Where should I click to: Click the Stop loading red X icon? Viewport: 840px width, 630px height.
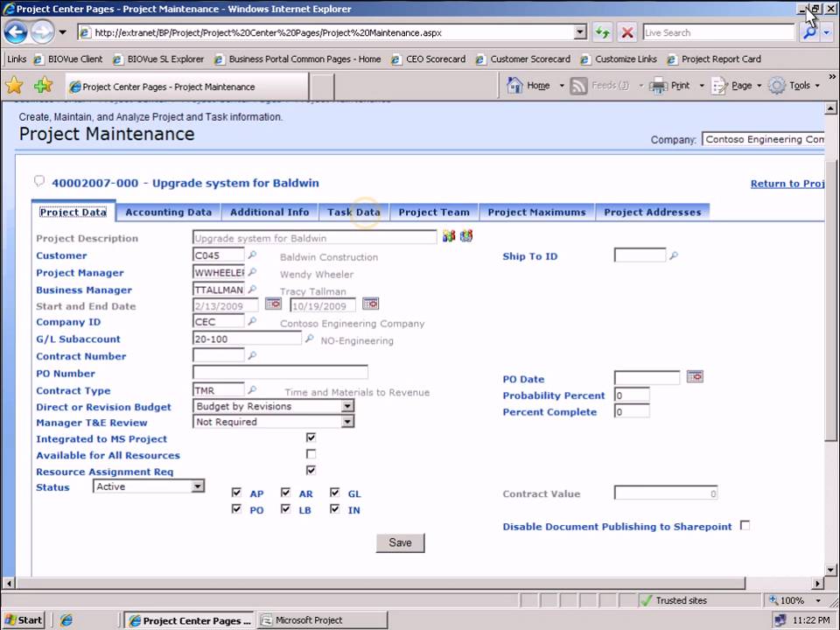[626, 32]
